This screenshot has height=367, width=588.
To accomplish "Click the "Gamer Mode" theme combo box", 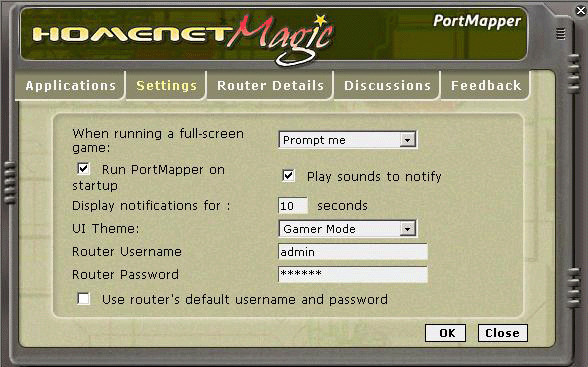I will pos(348,229).
